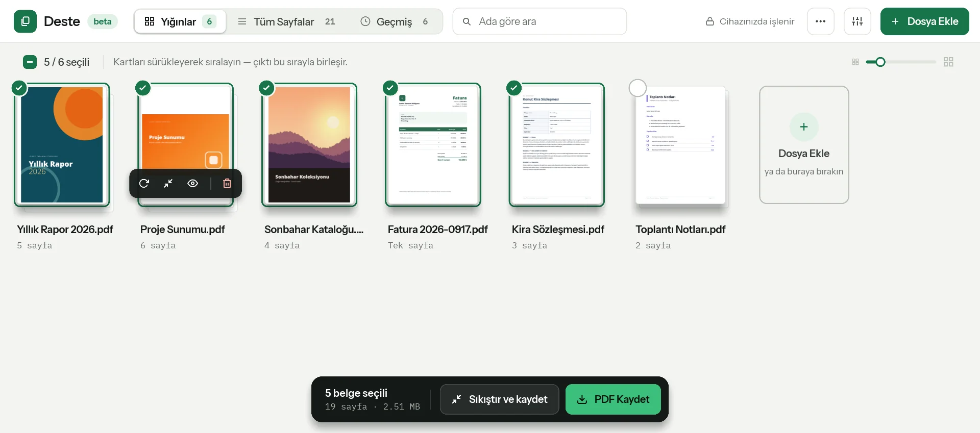Save merged file with PDF Kaydet
Image resolution: width=980 pixels, height=433 pixels.
[x=613, y=399]
